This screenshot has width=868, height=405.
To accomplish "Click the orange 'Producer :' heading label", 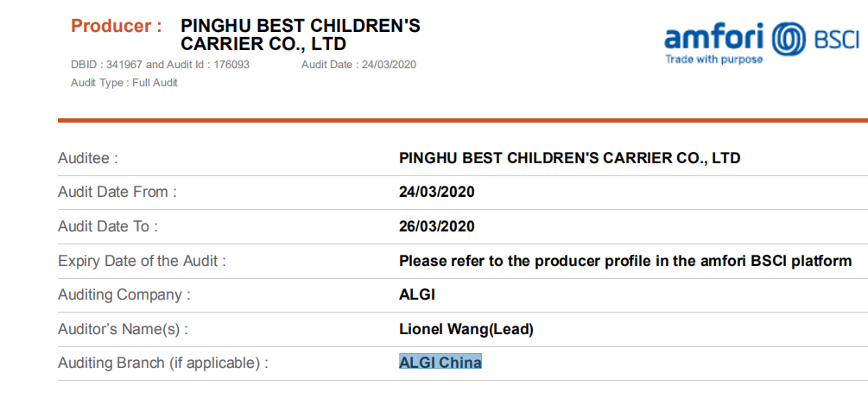I will coord(117,26).
